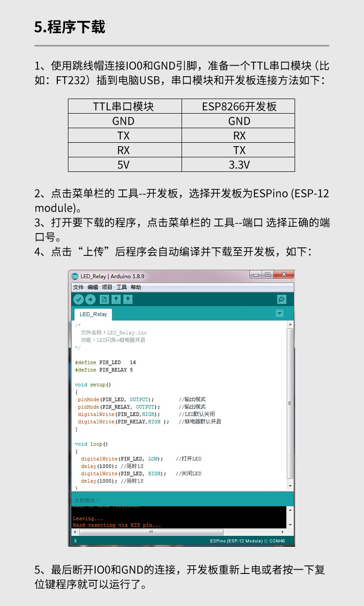Click the editor vertical scrollbar

(290, 403)
